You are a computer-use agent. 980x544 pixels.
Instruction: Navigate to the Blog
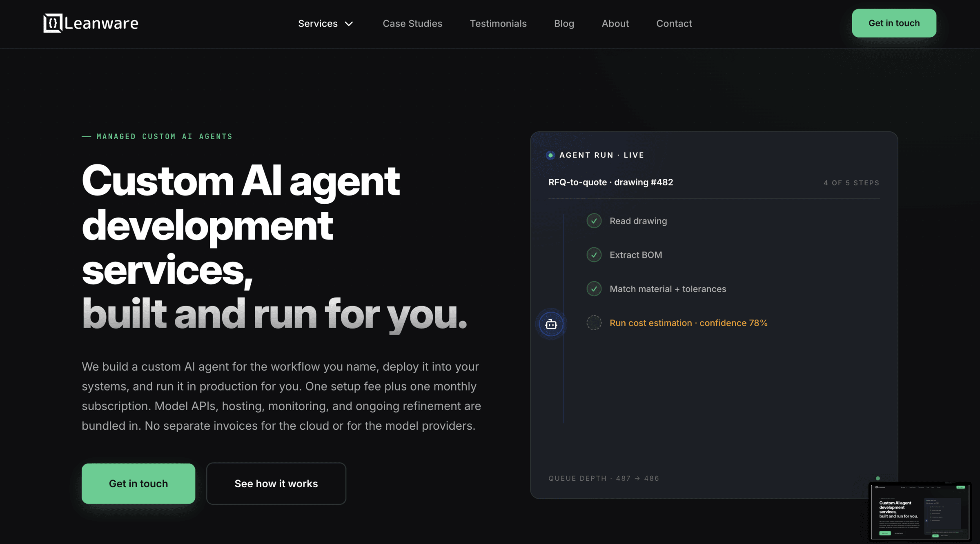[x=564, y=24]
